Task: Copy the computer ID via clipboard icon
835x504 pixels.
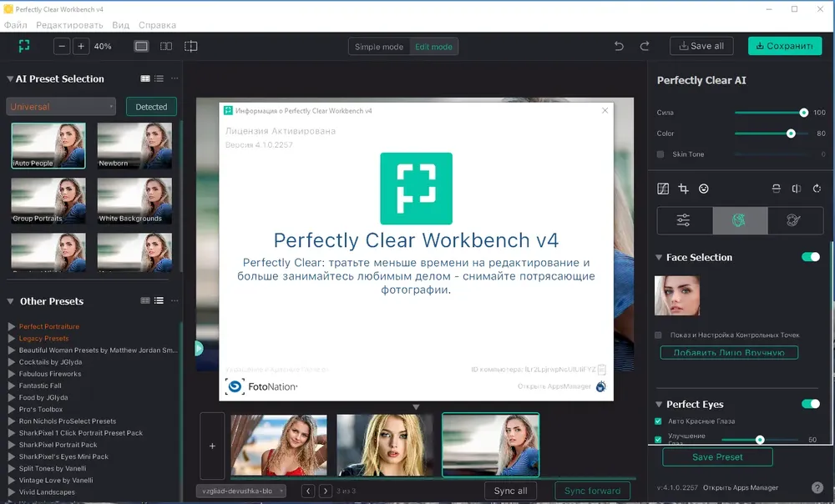Action: tap(602, 369)
